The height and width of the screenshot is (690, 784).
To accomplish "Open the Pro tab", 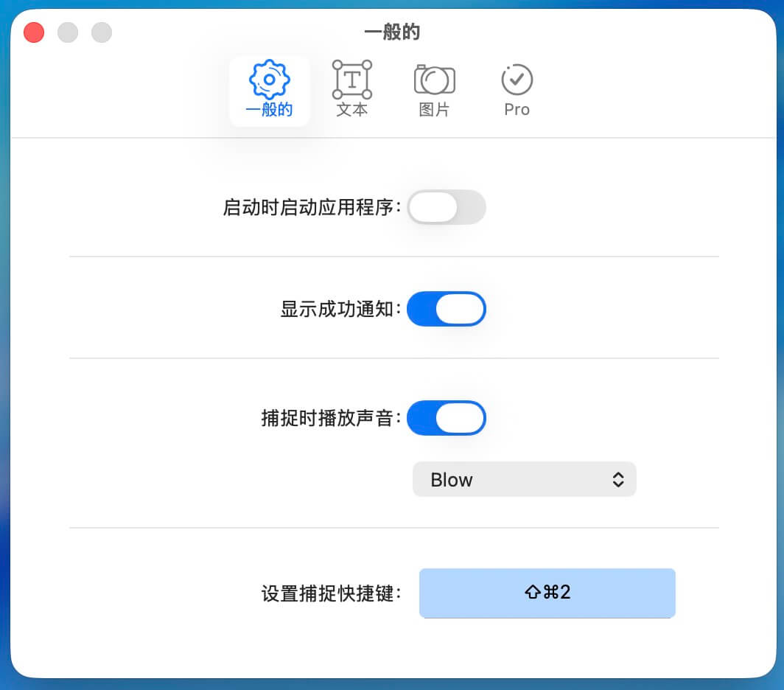I will (x=516, y=88).
